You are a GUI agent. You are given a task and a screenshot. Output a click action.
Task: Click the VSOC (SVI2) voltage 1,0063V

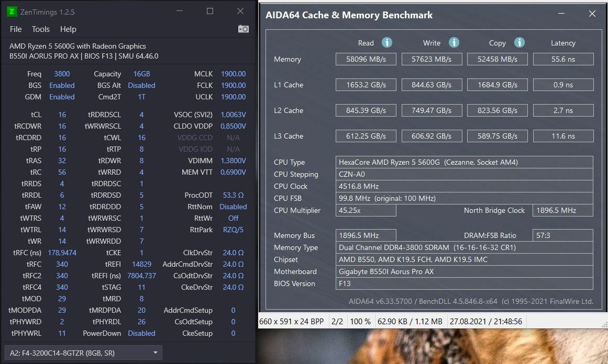pos(233,115)
